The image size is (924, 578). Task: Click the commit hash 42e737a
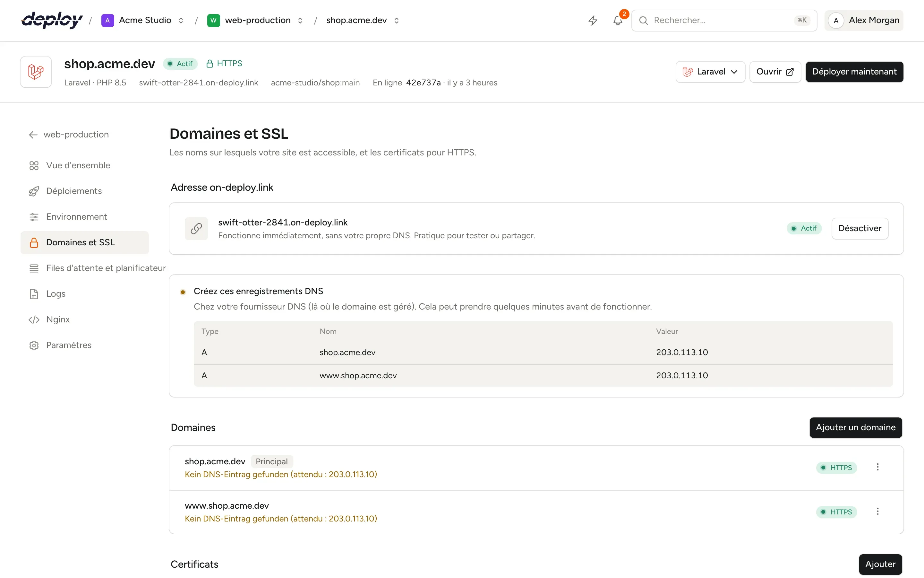[x=423, y=83]
